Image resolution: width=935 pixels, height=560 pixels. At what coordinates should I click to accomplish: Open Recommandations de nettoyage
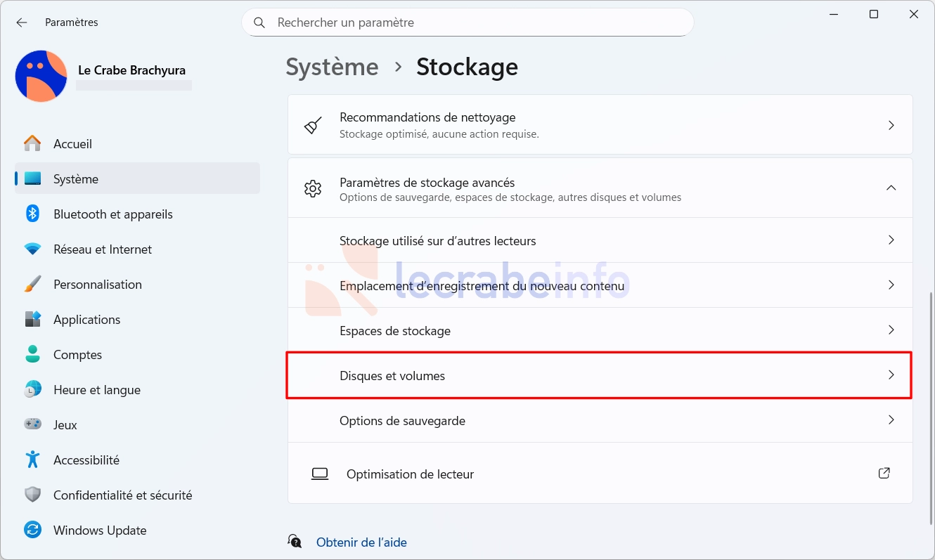(x=600, y=125)
